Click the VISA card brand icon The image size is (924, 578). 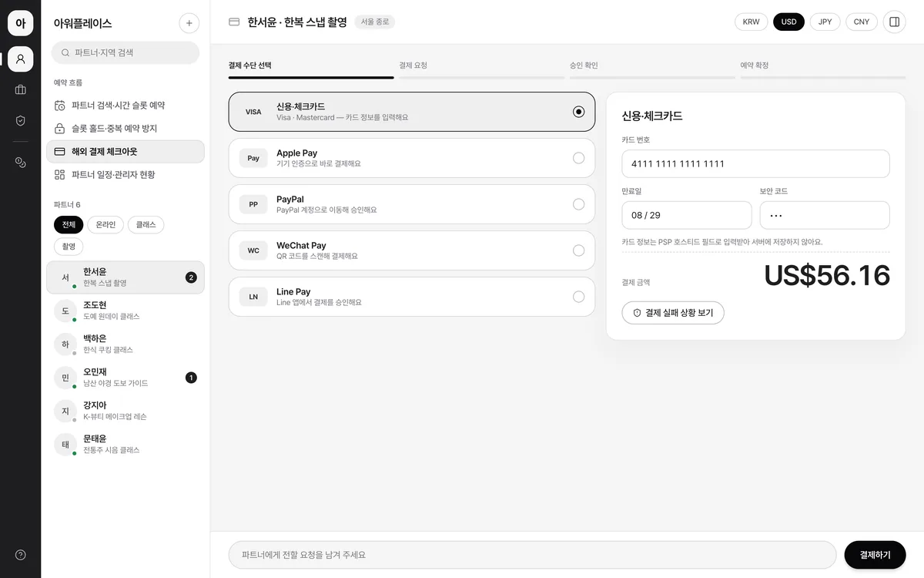click(253, 112)
